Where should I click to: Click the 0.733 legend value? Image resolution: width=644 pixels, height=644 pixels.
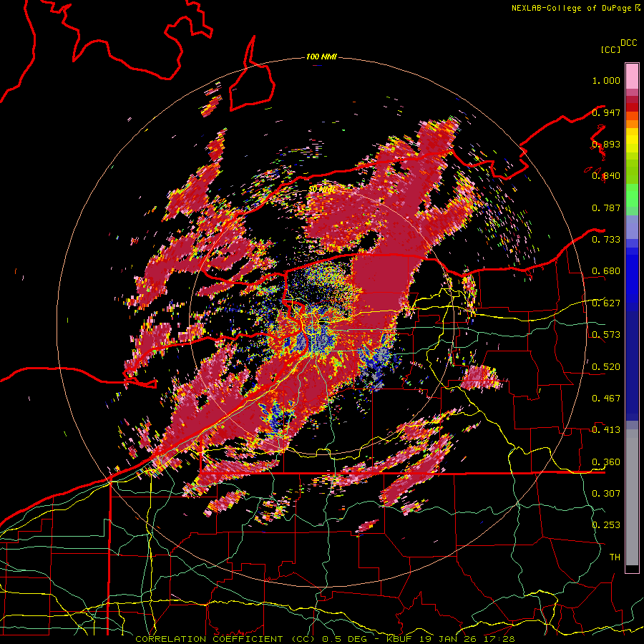(x=606, y=240)
